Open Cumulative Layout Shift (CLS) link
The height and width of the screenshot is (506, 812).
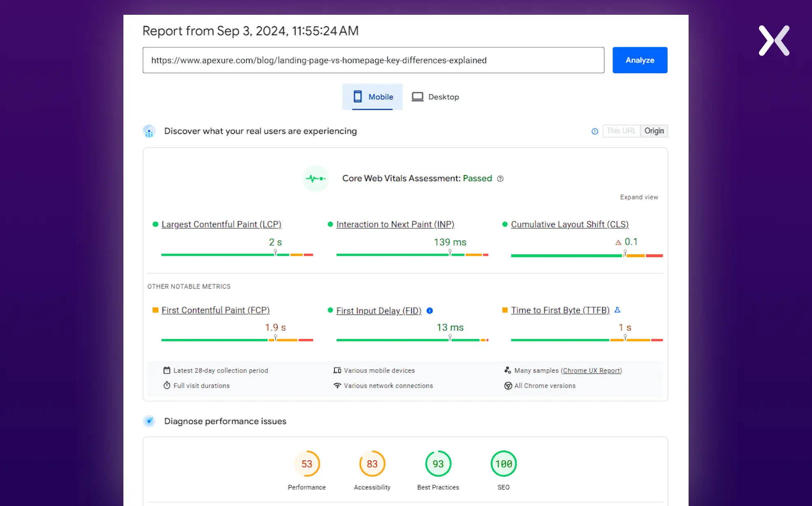570,224
